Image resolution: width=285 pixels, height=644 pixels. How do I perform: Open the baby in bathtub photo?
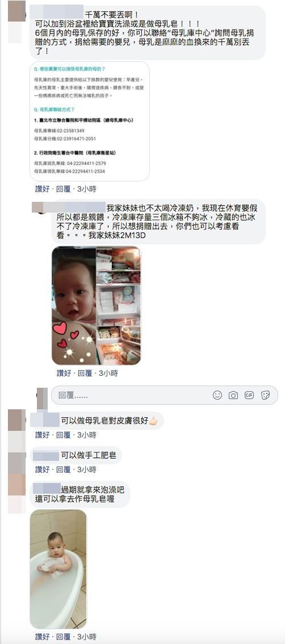click(58, 569)
